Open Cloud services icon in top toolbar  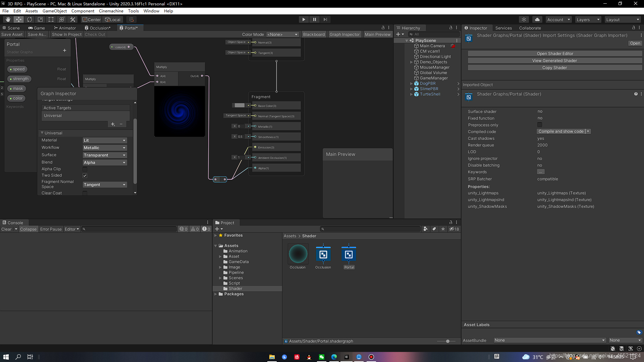537,19
